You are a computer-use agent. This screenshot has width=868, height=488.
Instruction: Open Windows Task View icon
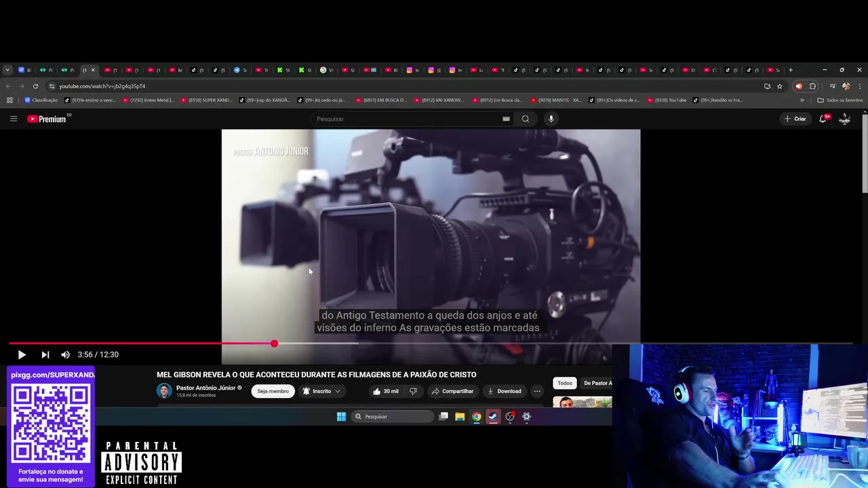pos(443,417)
